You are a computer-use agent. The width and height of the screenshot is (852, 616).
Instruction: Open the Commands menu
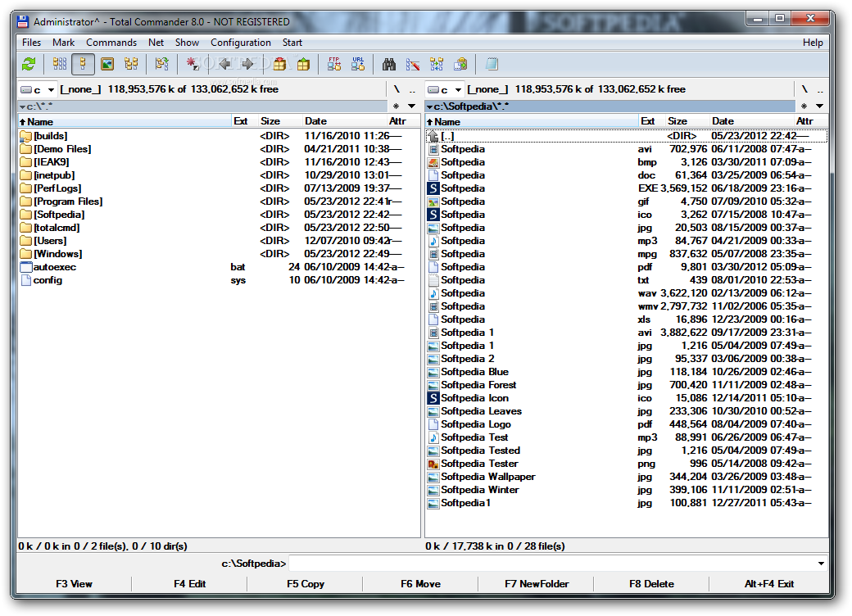(x=111, y=43)
